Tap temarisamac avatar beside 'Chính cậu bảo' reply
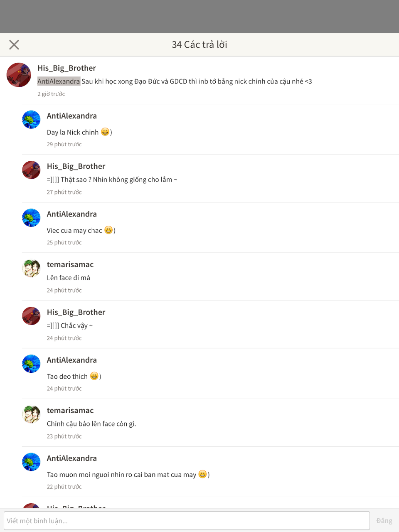This screenshot has height=532, width=399. (x=31, y=414)
